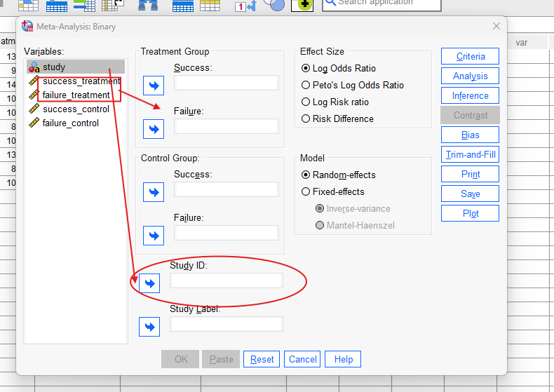Image resolution: width=554 pixels, height=392 pixels.
Task: Open the Trim-and-Fill options
Action: click(x=470, y=155)
